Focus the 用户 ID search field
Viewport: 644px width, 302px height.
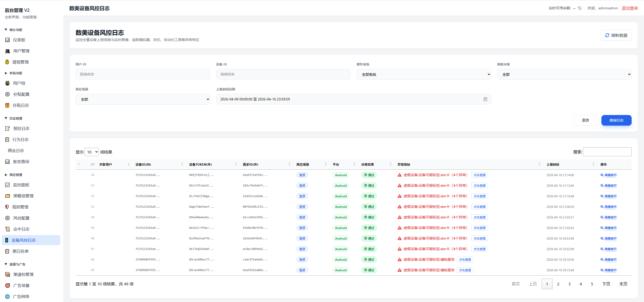(x=143, y=74)
